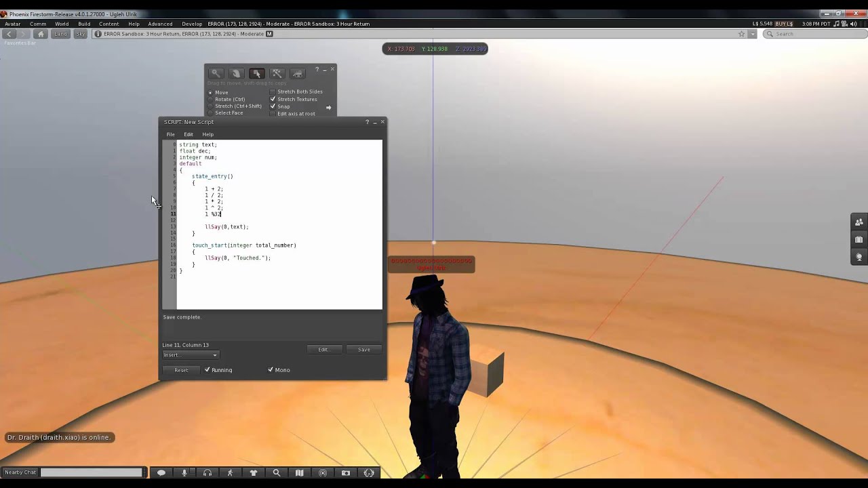Select the Move radio option

(x=219, y=92)
